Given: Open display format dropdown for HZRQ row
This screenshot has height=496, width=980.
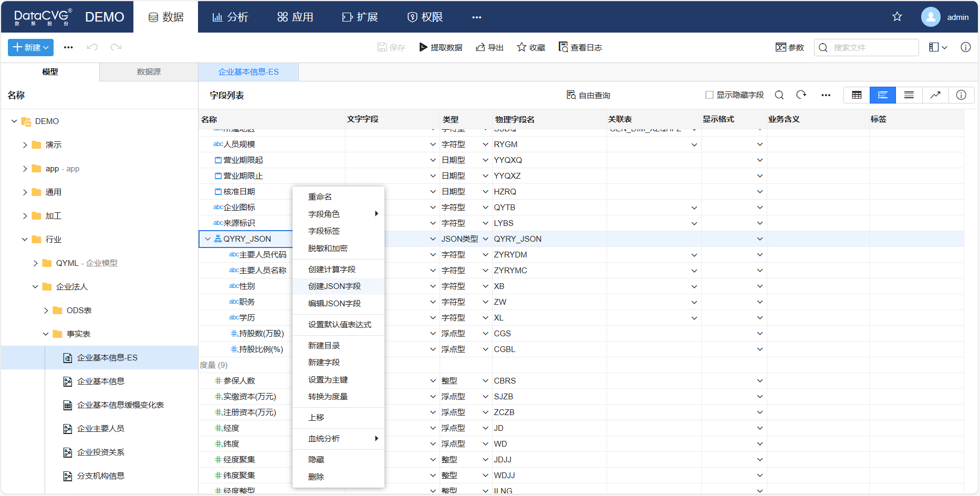Looking at the screenshot, I should point(760,192).
